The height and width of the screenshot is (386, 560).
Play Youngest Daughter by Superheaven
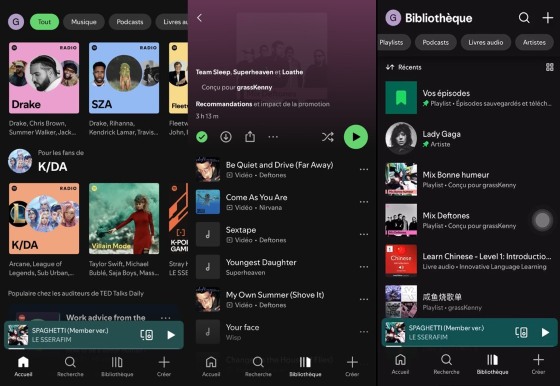coord(275,267)
